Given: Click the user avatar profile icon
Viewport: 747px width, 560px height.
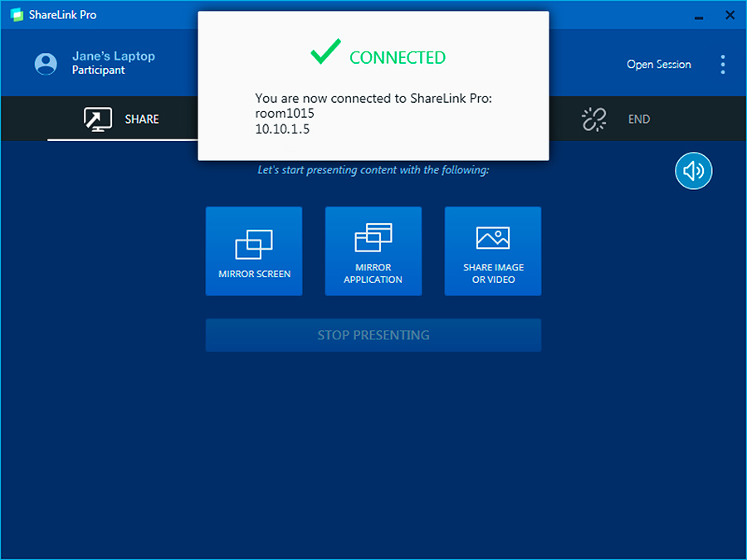Looking at the screenshot, I should (x=46, y=64).
